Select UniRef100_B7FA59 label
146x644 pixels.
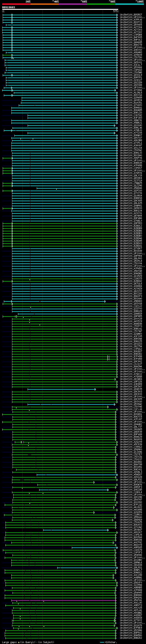(131, 359)
